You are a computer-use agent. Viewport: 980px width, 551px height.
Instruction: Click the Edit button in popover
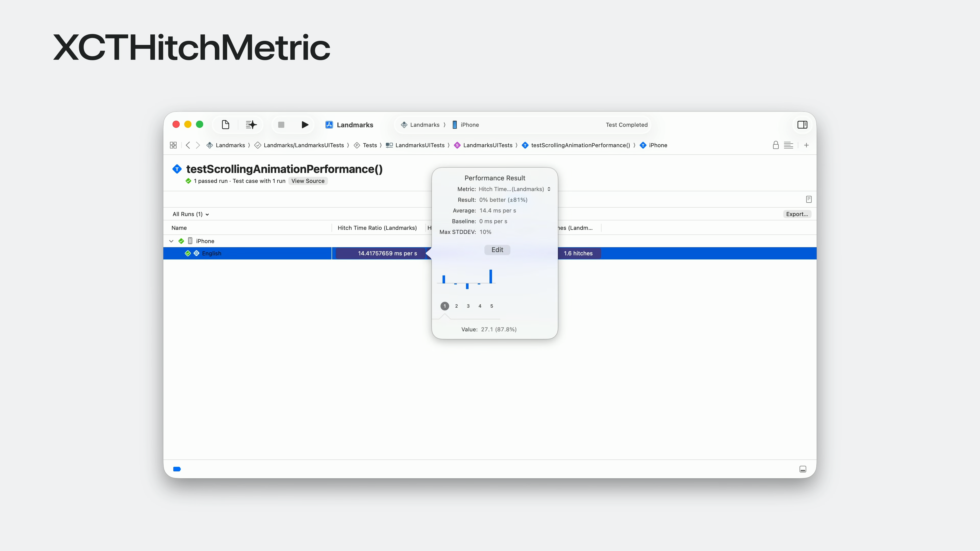497,250
